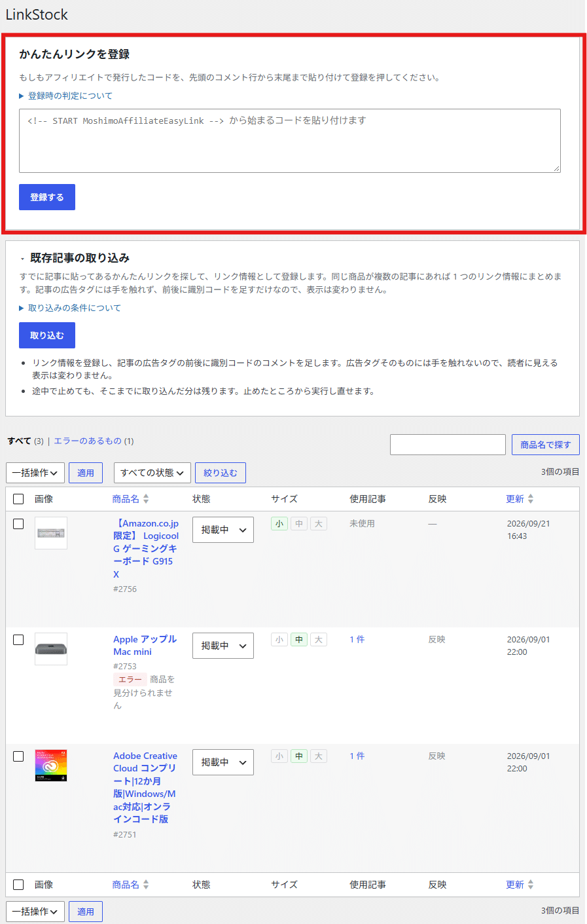Select the Mac mini row checkbox

[18, 640]
